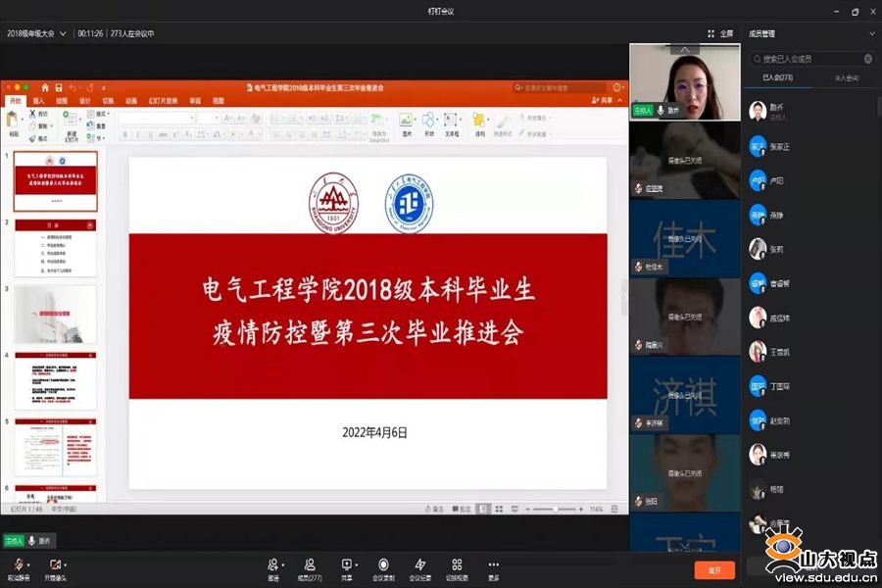Collapse video strip with up arrow
Viewport: 882px width, 588px height.
(684, 49)
